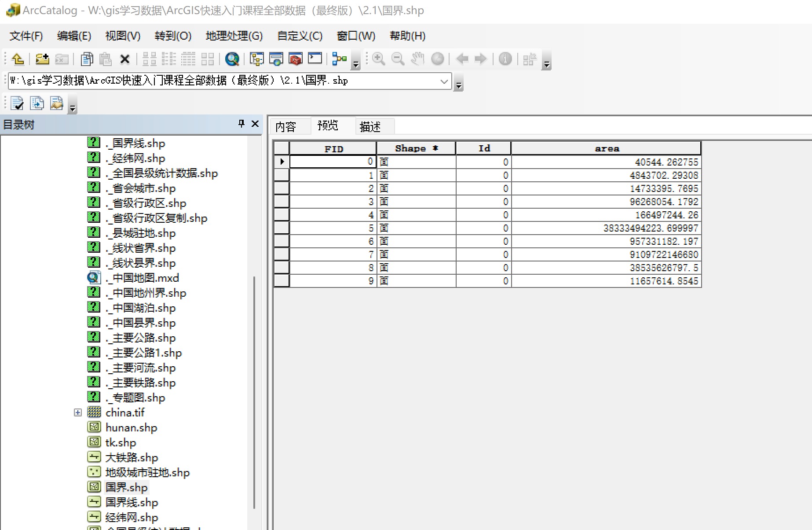Screen dimensions: 812x530
Task: Open the standard toolbar options arrow
Action: pos(356,62)
